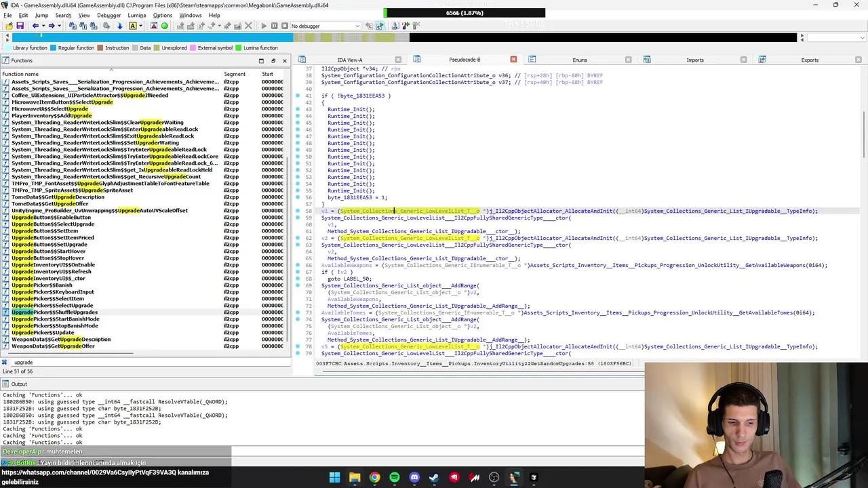Close the IDA View-A tab
The image size is (868, 488).
coord(398,60)
